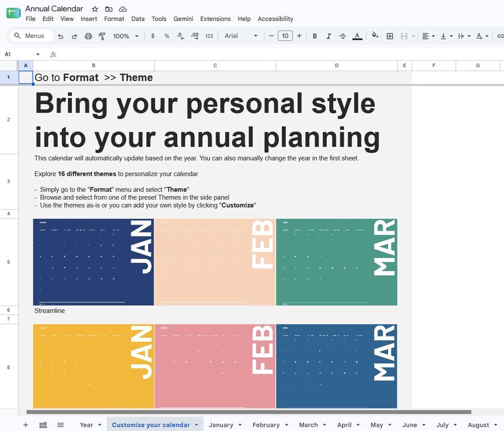
Task: Click the Insert link icon
Action: point(500,36)
